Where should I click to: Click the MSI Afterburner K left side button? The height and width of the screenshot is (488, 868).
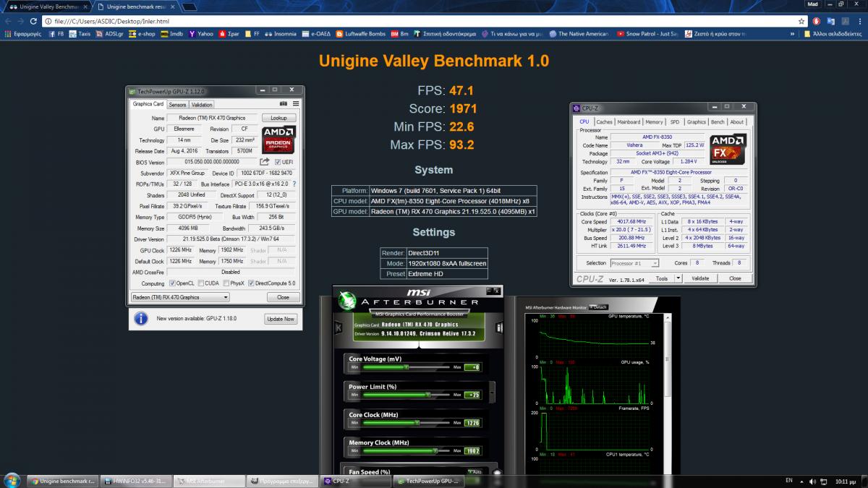(339, 328)
